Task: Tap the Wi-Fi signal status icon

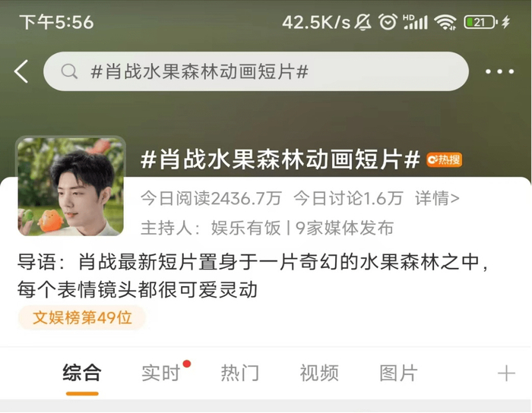Action: [x=446, y=22]
